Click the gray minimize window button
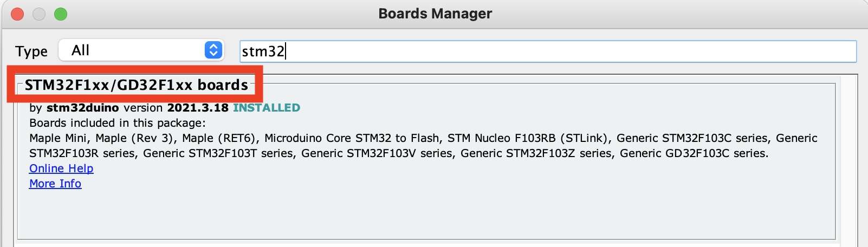Viewport: 868px width, 247px height. (39, 14)
